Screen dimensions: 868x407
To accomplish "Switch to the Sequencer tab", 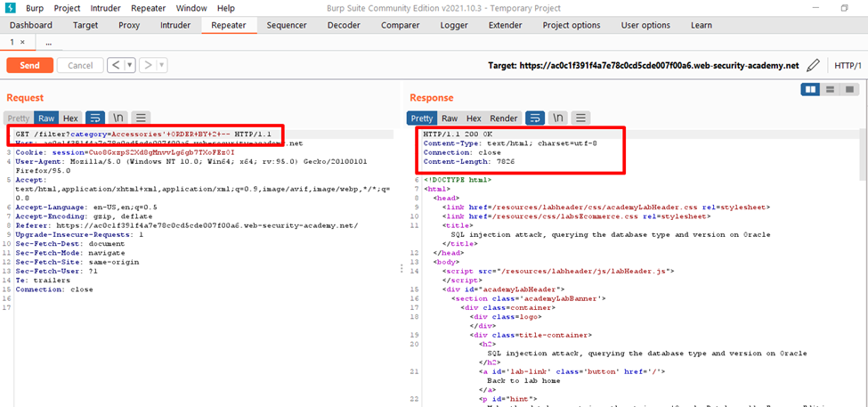I will point(286,26).
